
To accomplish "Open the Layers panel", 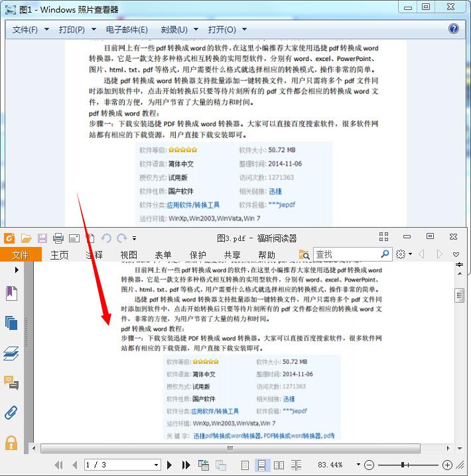I will tap(11, 353).
